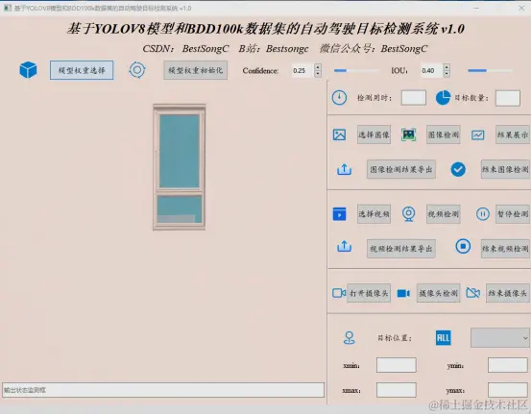Click the ymin coordinate field
Viewport: 532px width, 415px height.
[x=508, y=365]
